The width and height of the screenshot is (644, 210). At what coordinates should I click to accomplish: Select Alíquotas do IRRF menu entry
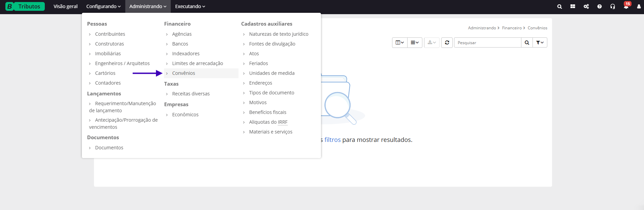pos(268,122)
